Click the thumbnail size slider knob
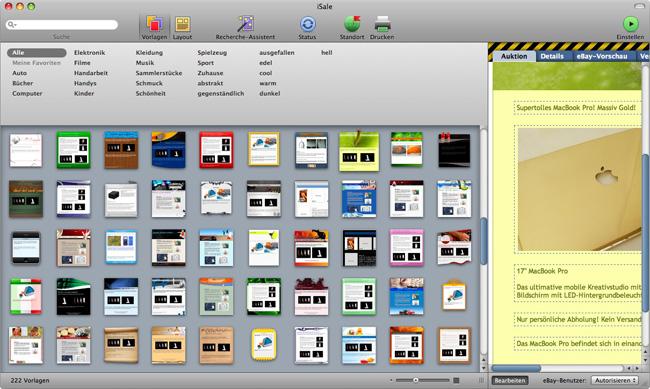650x389 pixels. [415, 380]
